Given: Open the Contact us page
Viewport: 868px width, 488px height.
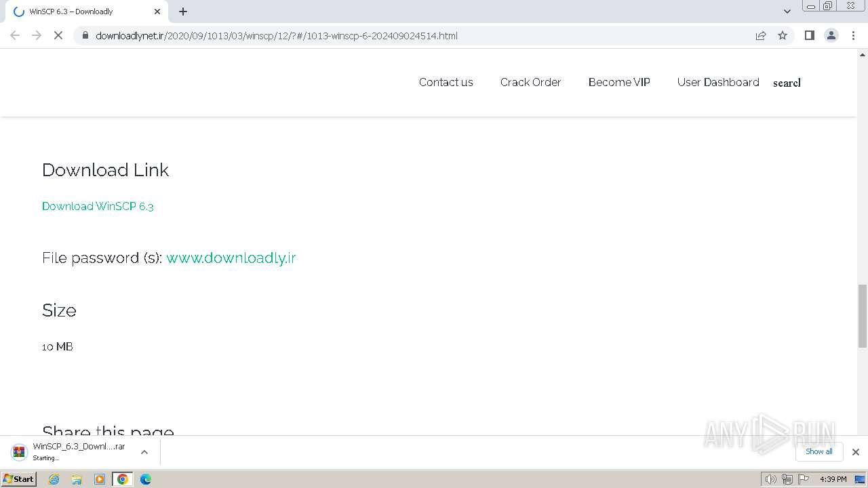Looking at the screenshot, I should (446, 82).
